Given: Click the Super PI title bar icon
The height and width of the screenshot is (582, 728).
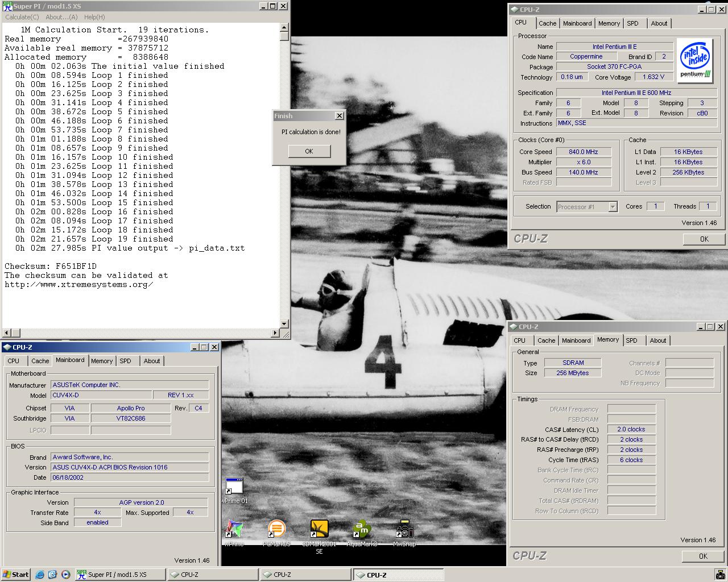Looking at the screenshot, I should pyautogui.click(x=7, y=6).
